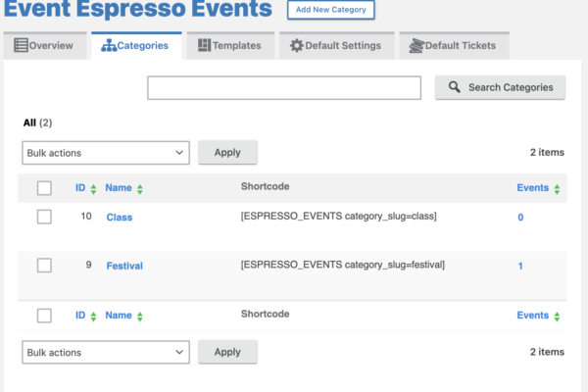This screenshot has width=588, height=392.
Task: Click the Default Tickets icon
Action: pos(417,46)
